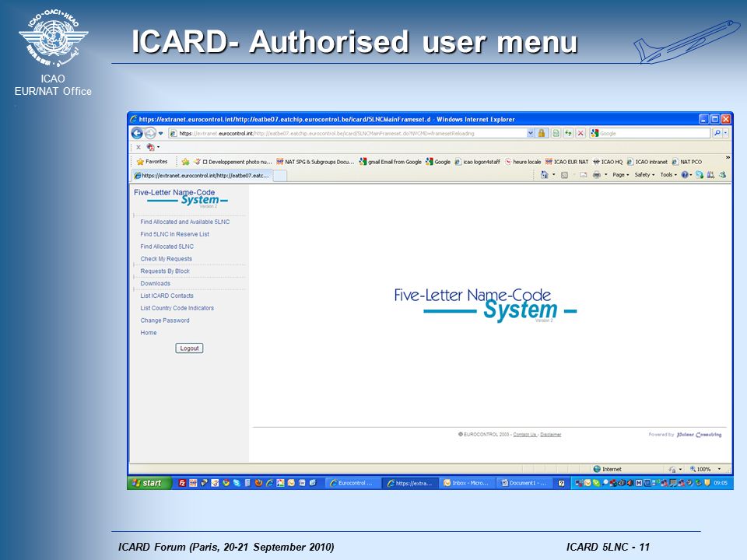Click the Add to Favorites Bar star icon
Image resolution: width=747 pixels, height=560 pixels.
(x=185, y=162)
